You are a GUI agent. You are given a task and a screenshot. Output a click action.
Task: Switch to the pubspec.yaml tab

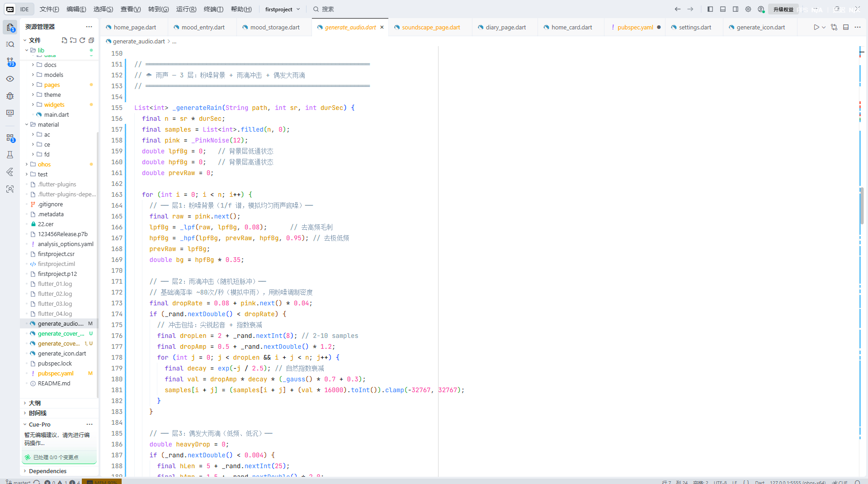635,27
